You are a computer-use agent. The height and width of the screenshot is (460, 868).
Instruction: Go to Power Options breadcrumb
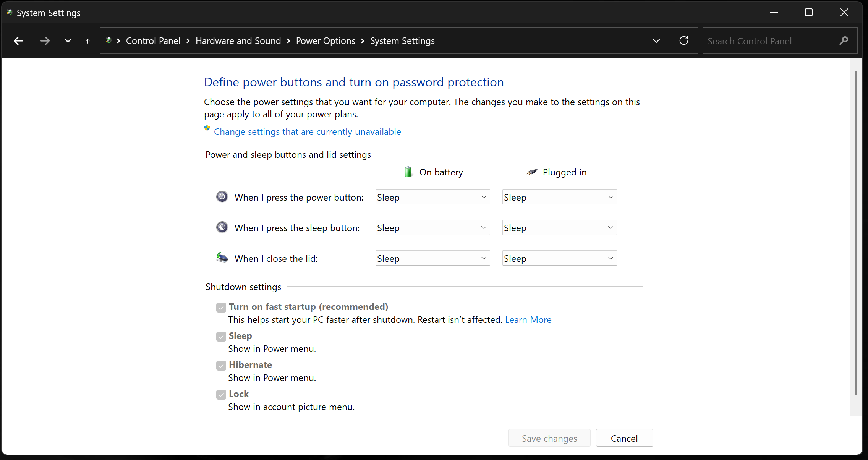(x=325, y=41)
